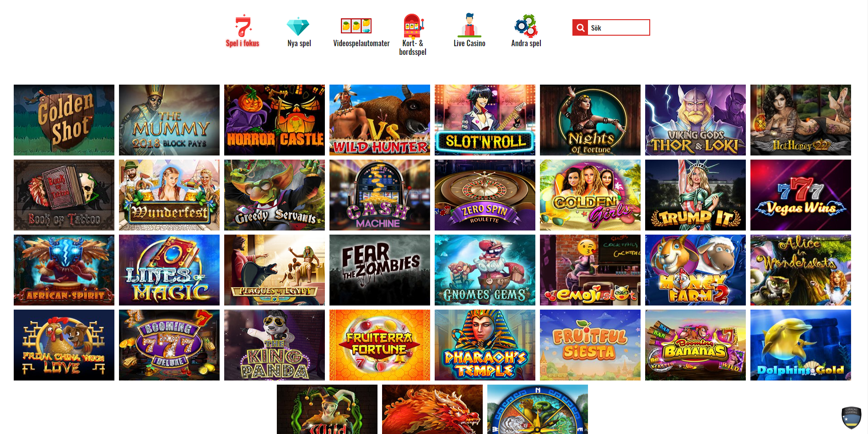Click the Curacao gaming license badge
The width and height of the screenshot is (868, 434).
tap(851, 417)
